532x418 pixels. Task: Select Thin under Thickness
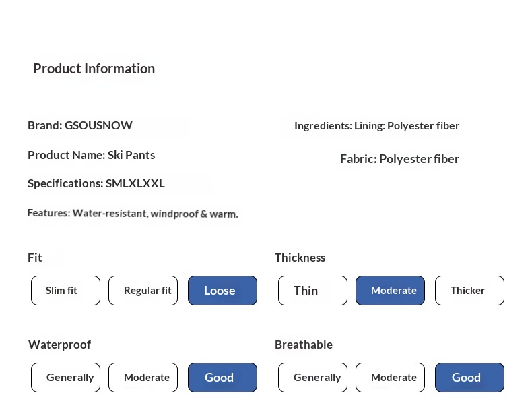[x=312, y=291]
